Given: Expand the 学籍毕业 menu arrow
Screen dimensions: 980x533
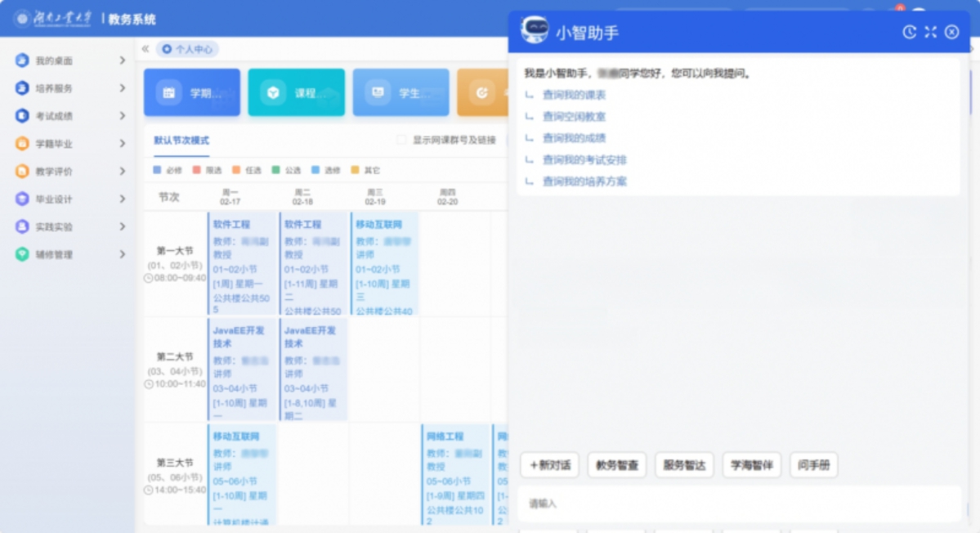Looking at the screenshot, I should 122,144.
